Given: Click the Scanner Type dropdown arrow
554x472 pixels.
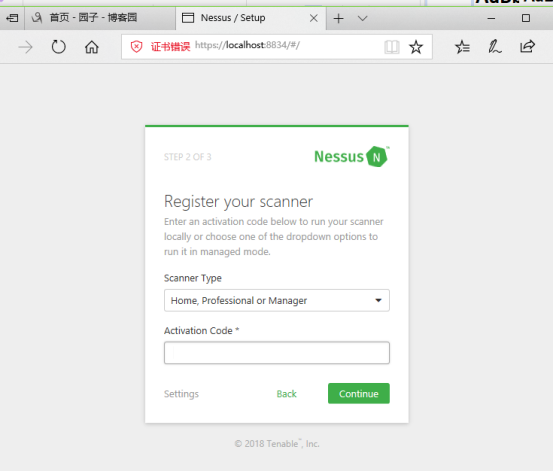Looking at the screenshot, I should coord(378,301).
